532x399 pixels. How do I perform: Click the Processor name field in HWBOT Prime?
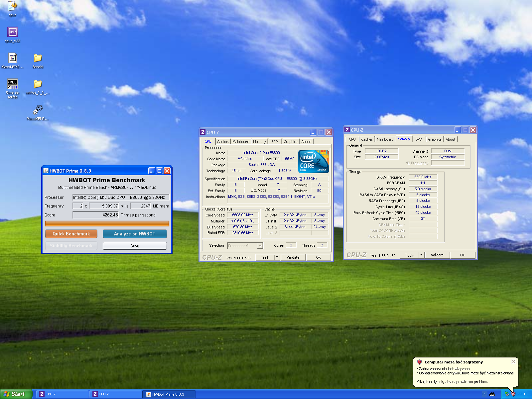click(121, 197)
